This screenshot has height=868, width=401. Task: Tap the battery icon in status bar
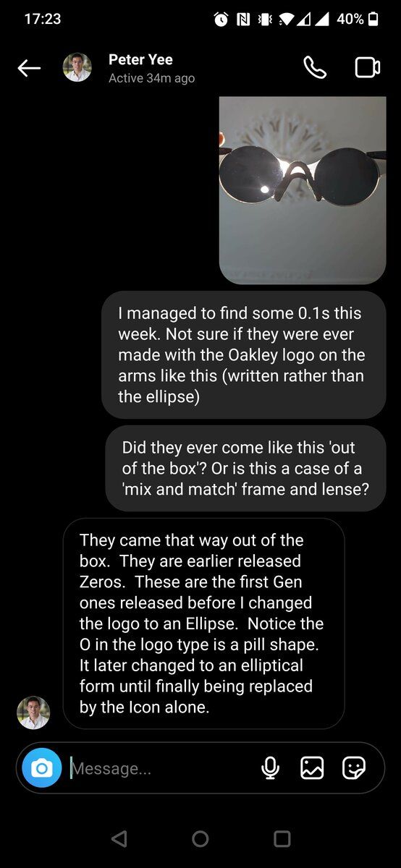(x=373, y=19)
